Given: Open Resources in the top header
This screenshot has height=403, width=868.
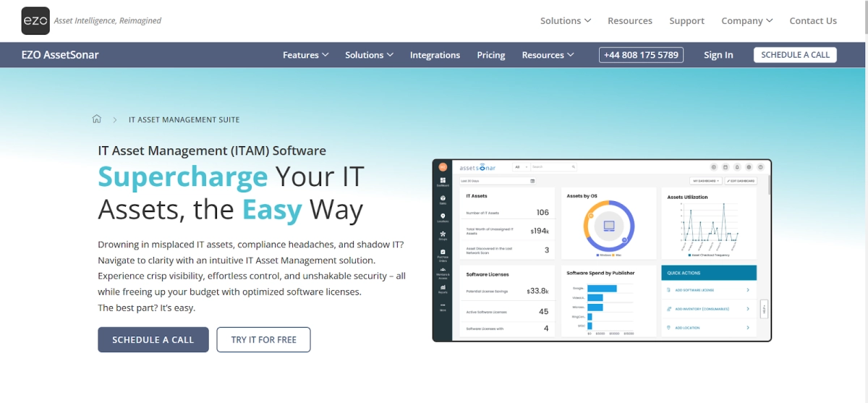Looking at the screenshot, I should click(x=630, y=21).
